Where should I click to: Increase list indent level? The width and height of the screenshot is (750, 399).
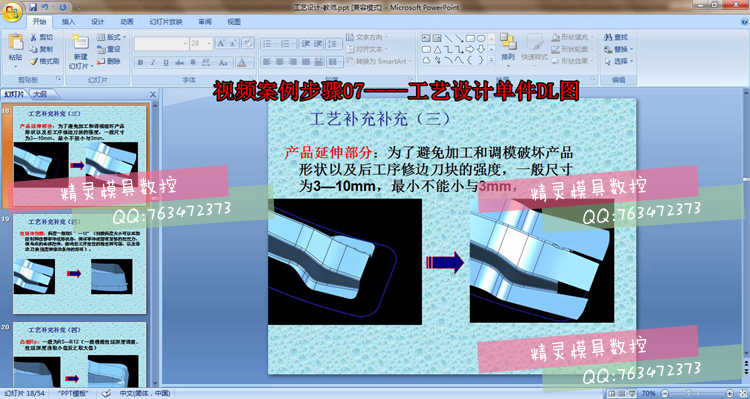pyautogui.click(x=319, y=44)
